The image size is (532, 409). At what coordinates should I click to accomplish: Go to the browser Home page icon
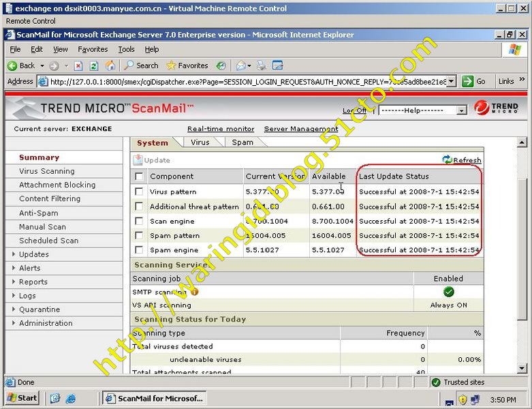click(110, 65)
